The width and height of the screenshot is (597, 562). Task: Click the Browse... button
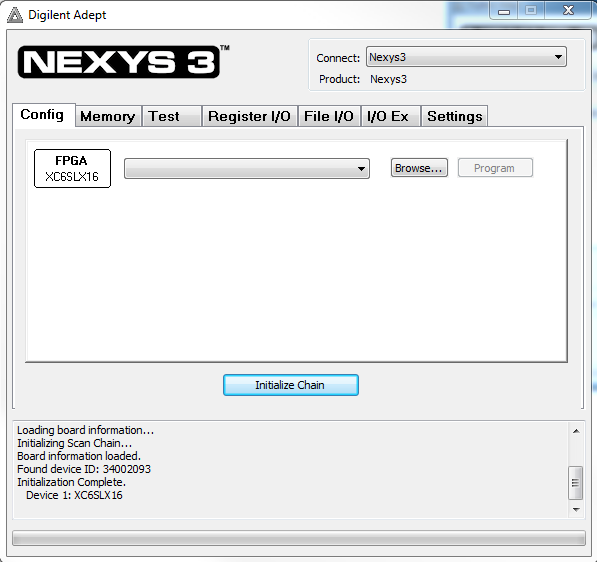pos(419,168)
